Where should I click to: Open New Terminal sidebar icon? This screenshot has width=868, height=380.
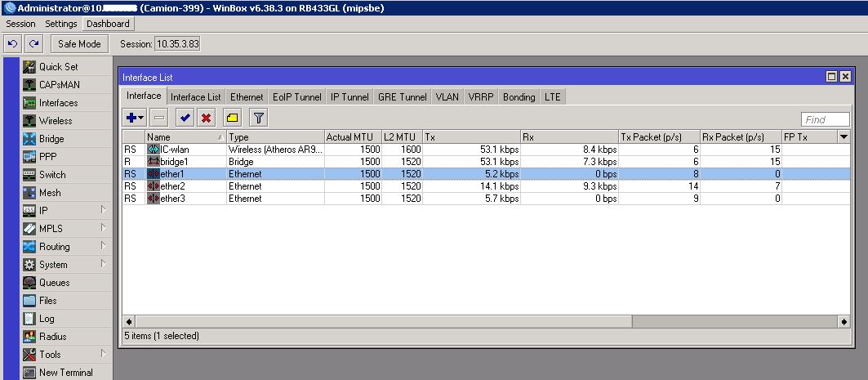29,373
